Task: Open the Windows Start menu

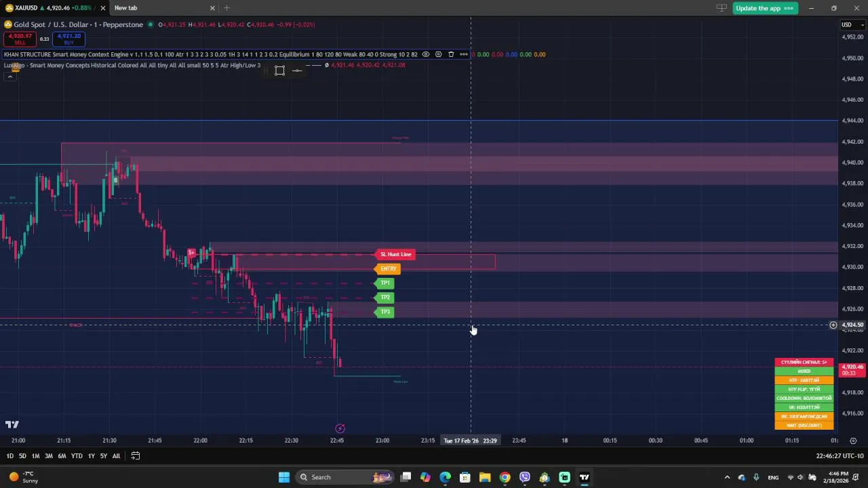Action: (x=283, y=477)
